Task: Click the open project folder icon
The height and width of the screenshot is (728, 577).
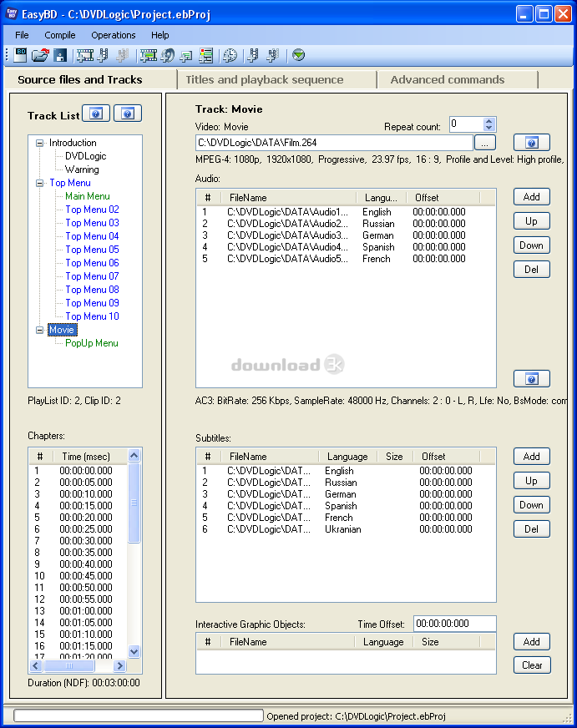Action: click(x=41, y=55)
